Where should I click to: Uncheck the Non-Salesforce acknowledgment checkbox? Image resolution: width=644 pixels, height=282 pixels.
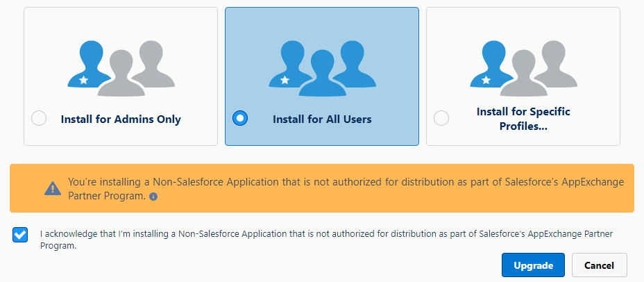point(21,235)
